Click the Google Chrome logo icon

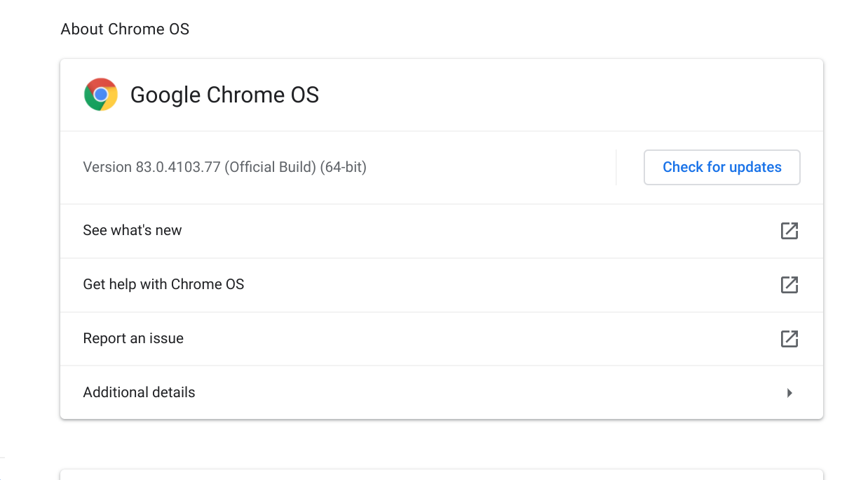101,95
